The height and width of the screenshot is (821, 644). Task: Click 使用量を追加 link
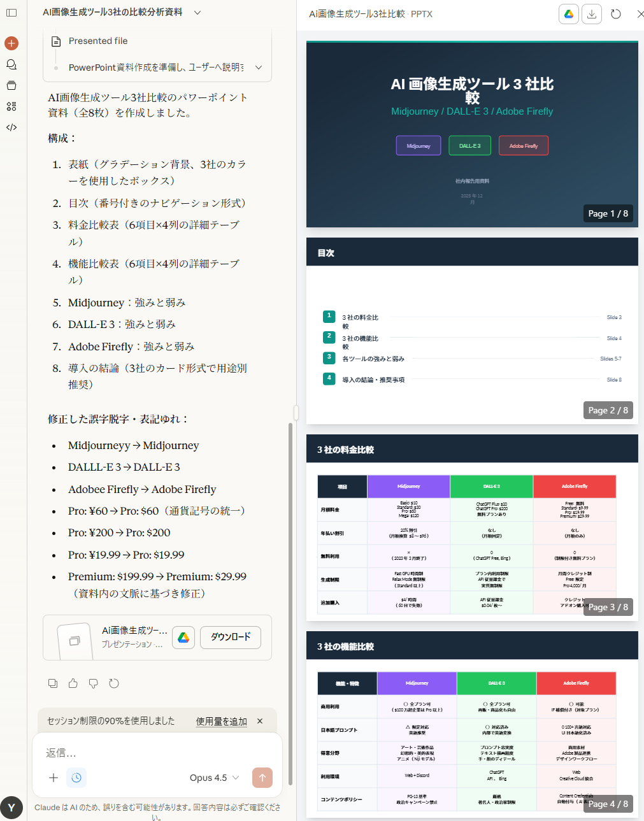click(x=222, y=721)
